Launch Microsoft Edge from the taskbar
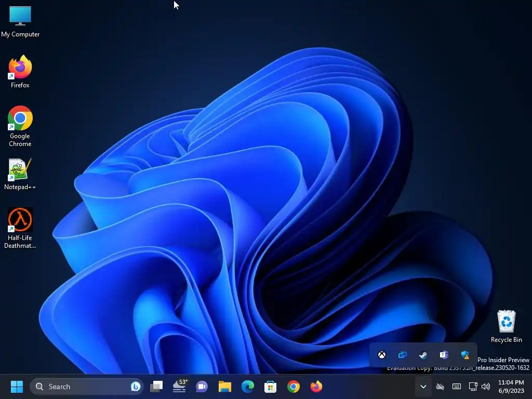Image resolution: width=532 pixels, height=399 pixels. pyautogui.click(x=248, y=387)
